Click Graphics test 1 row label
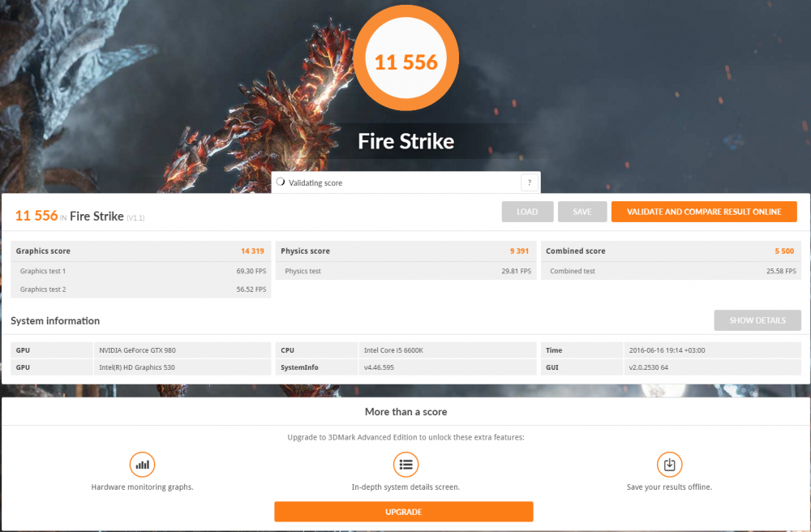The image size is (811, 532). point(43,271)
